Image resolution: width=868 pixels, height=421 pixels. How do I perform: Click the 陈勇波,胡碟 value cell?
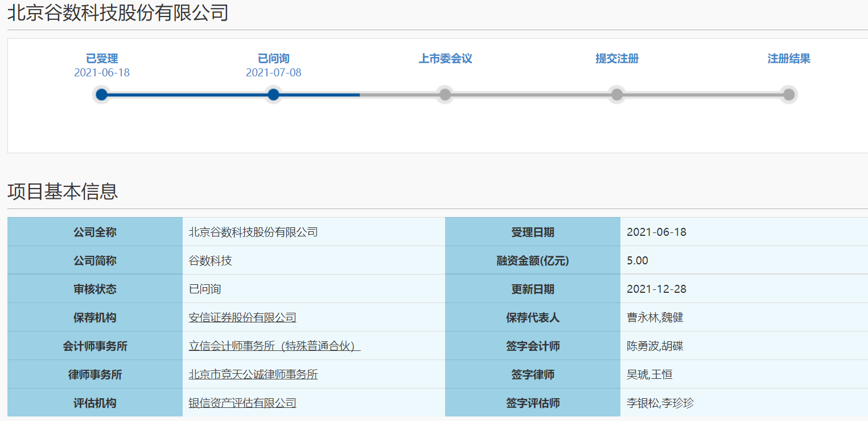[x=744, y=346]
